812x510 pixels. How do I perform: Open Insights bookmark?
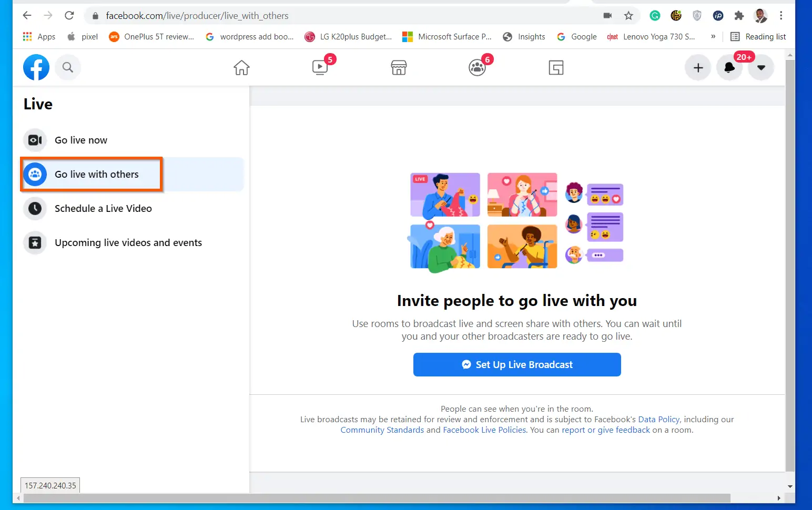click(524, 36)
